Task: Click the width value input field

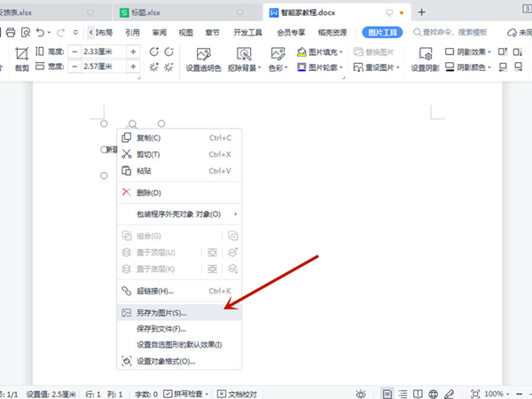Action: coord(104,66)
